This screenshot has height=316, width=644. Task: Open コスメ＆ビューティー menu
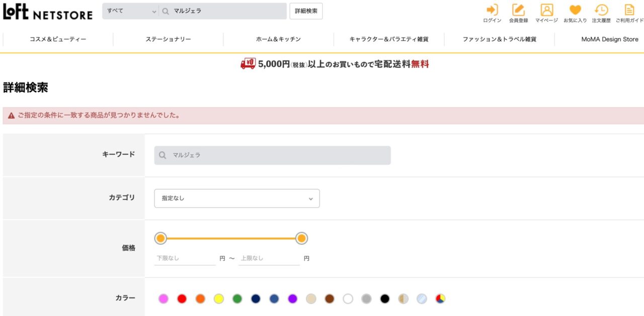point(58,39)
